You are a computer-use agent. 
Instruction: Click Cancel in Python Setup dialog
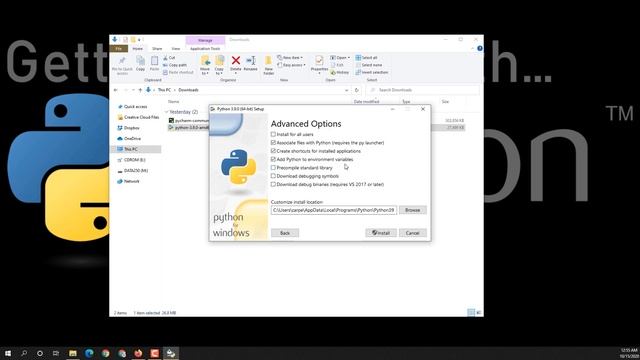click(x=412, y=233)
